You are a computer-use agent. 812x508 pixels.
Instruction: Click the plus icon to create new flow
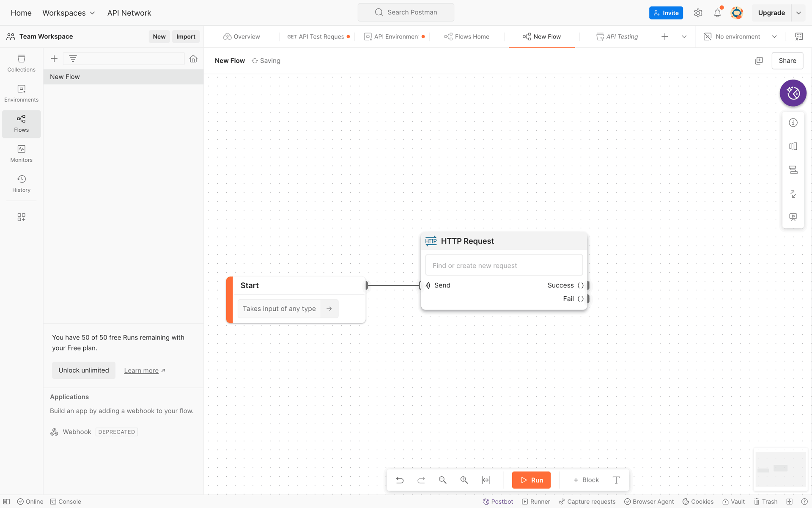54,59
